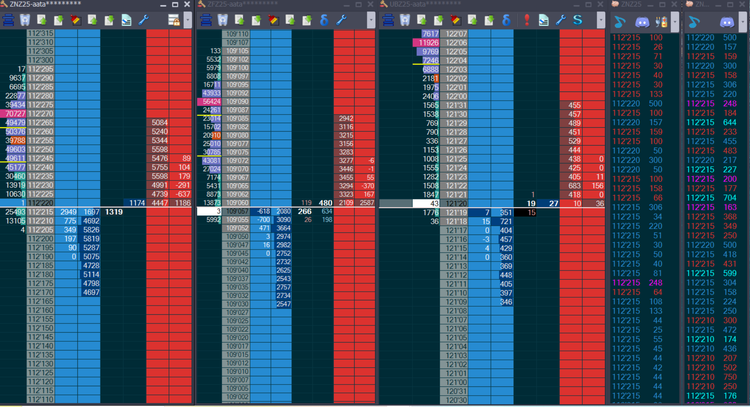Click price 121'19 in UBZ25 ladder
Image resolution: width=750 pixels, height=407 pixels.
(x=453, y=212)
